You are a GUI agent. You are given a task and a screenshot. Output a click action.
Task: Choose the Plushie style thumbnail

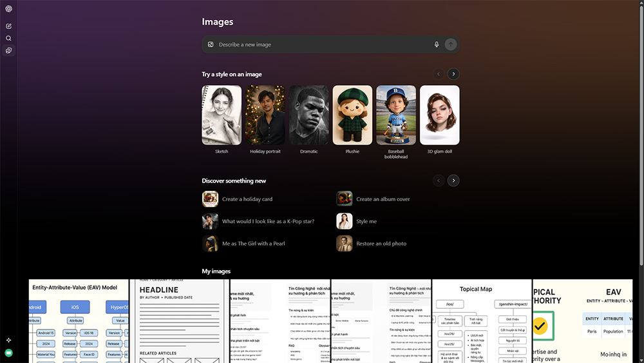(352, 115)
